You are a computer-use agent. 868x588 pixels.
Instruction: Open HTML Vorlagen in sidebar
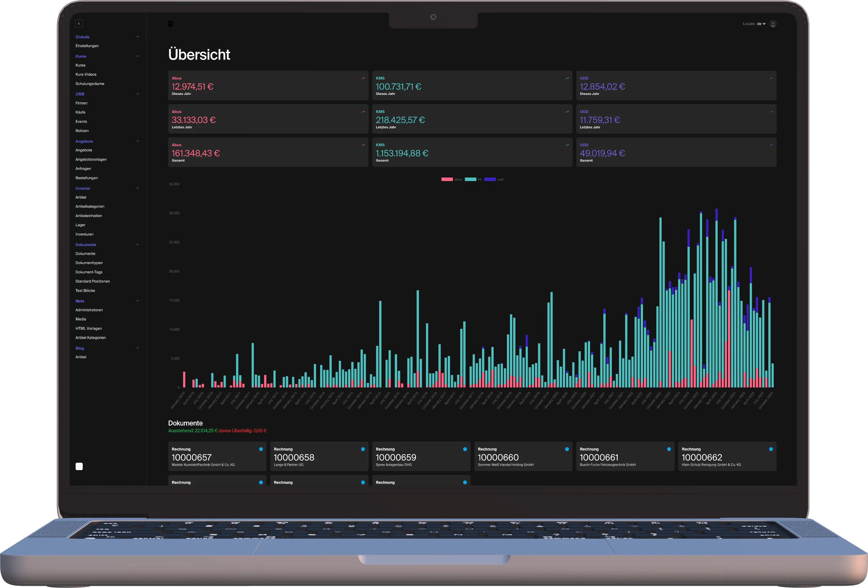[x=88, y=328]
